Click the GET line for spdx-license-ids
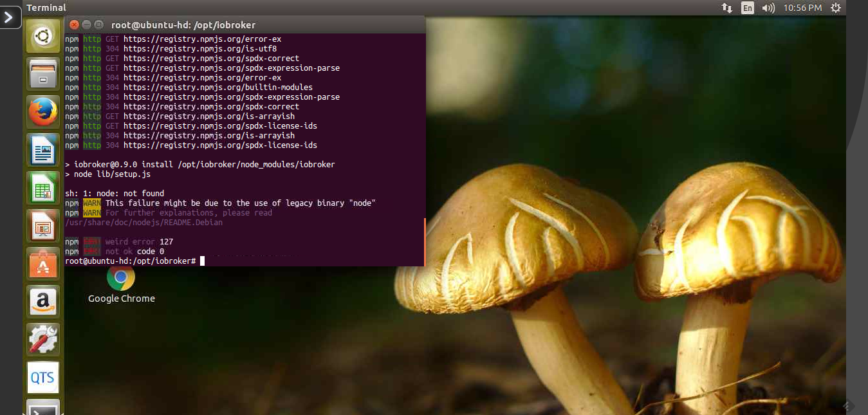 [x=191, y=126]
